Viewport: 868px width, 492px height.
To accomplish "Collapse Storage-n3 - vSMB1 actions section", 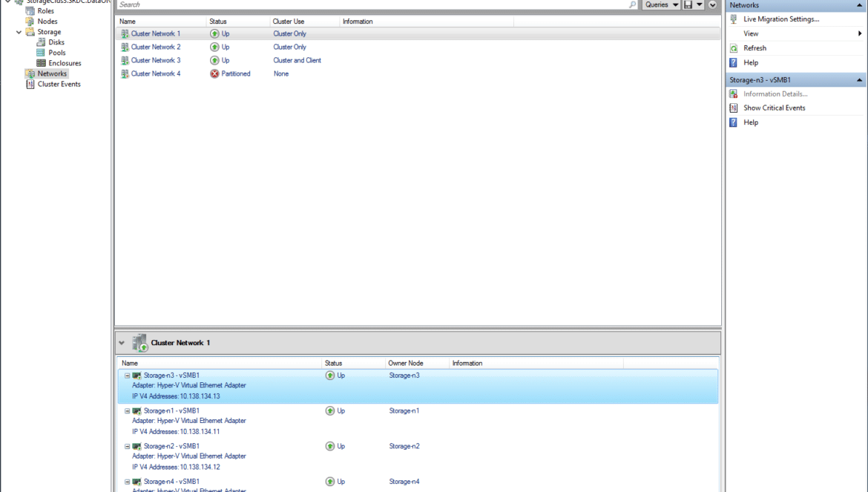I will click(859, 80).
